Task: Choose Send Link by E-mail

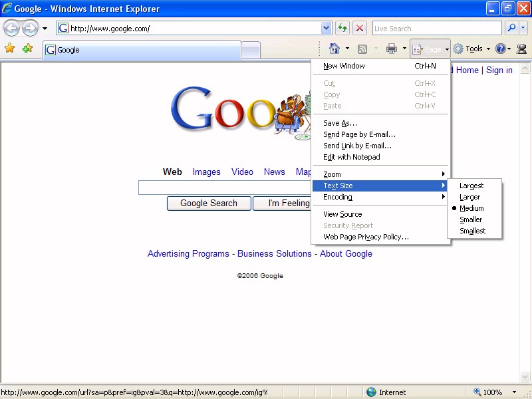Action: (x=380, y=146)
